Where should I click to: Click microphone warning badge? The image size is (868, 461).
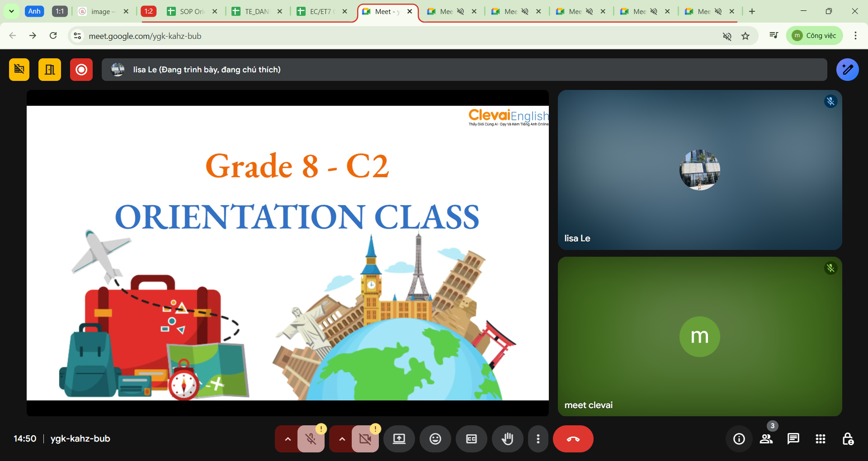pyautogui.click(x=321, y=428)
